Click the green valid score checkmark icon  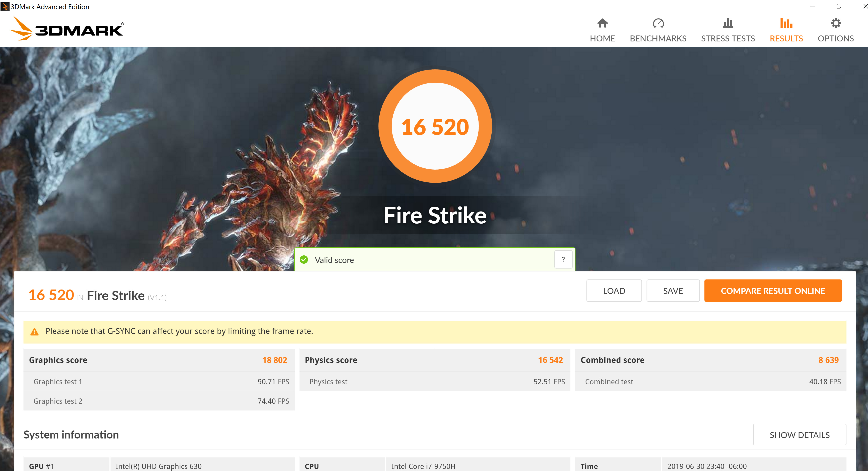[304, 260]
